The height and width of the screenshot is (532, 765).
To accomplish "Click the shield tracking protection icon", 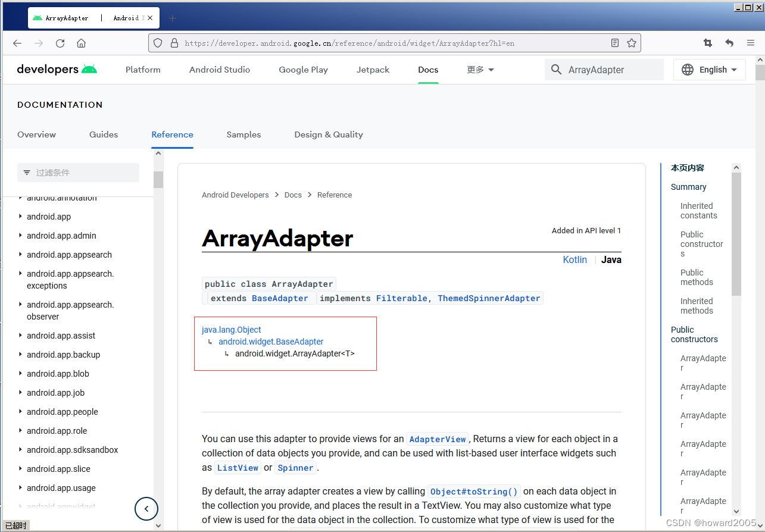I will (158, 43).
